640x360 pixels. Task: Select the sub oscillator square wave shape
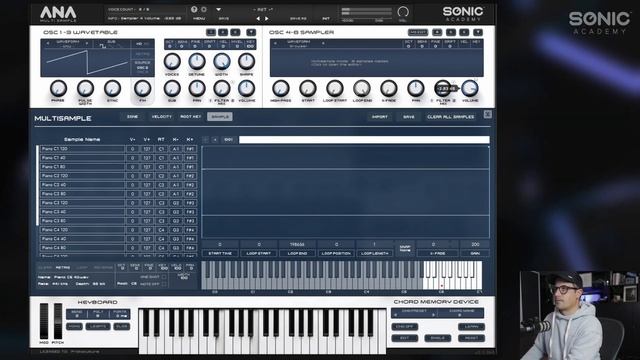(x=103, y=47)
